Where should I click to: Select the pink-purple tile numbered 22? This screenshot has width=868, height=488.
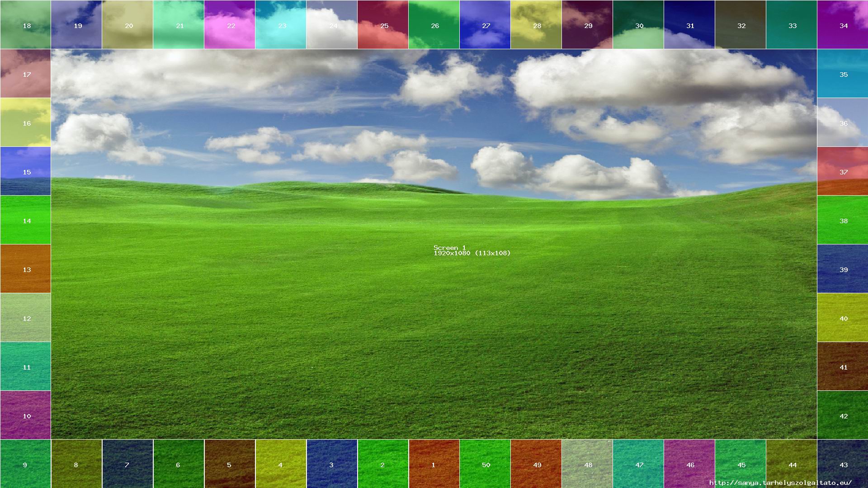coord(230,24)
